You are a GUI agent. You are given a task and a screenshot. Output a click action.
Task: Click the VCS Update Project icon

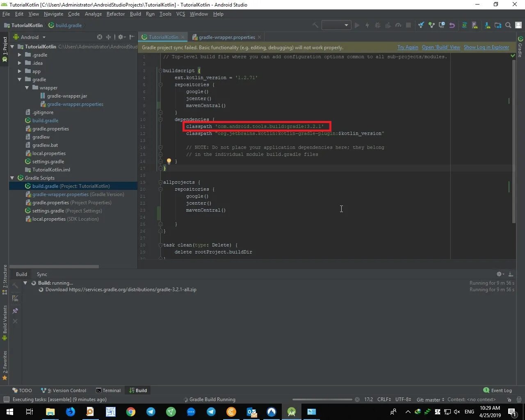coord(421,25)
